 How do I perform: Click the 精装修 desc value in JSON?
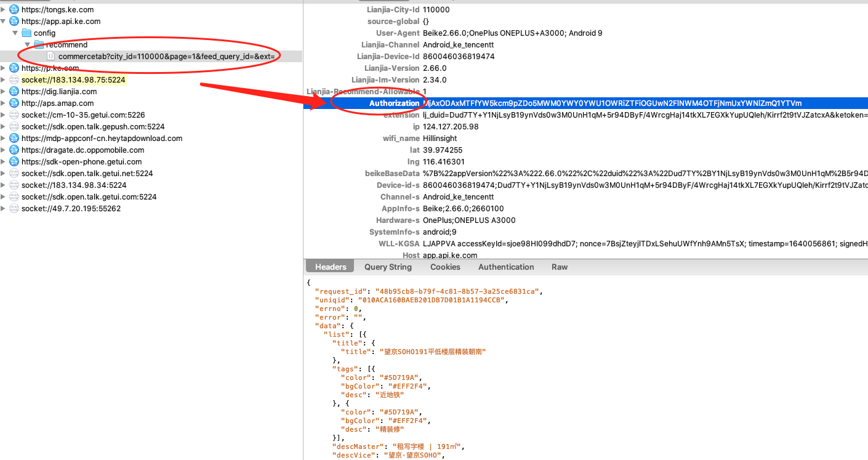point(390,429)
